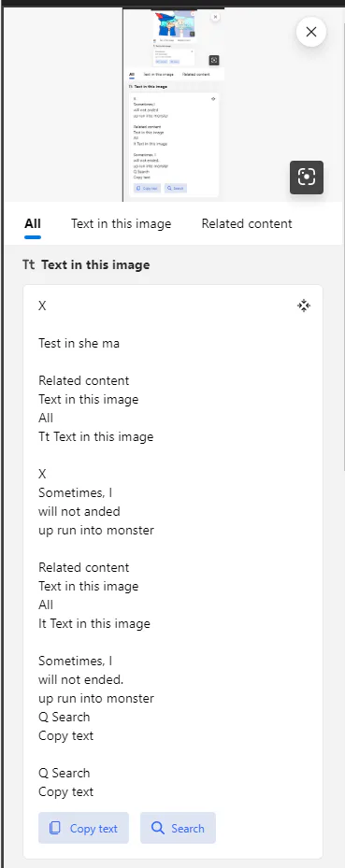Open the Text in this image tab
The width and height of the screenshot is (345, 868).
121,223
